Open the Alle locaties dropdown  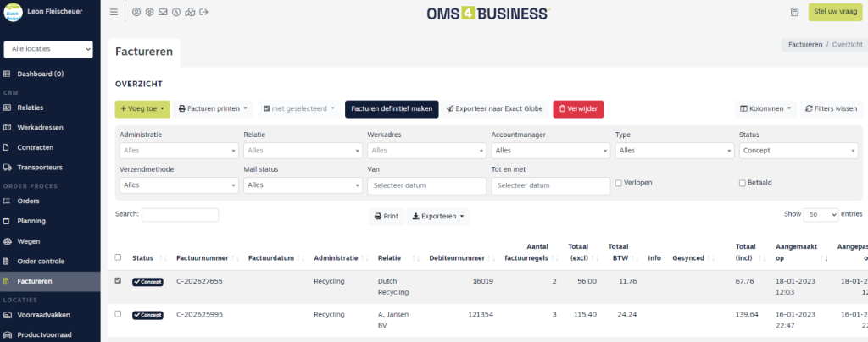click(48, 49)
